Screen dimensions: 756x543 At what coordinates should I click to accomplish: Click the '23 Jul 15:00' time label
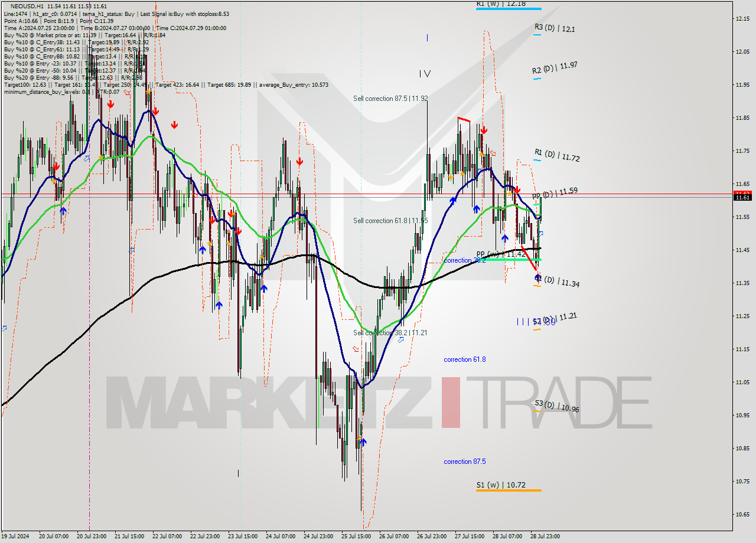[243, 537]
